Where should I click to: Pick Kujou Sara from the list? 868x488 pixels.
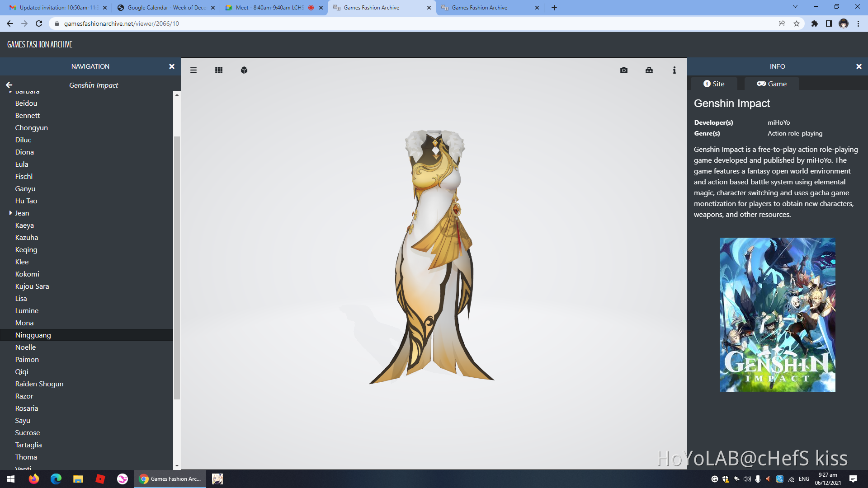click(32, 286)
